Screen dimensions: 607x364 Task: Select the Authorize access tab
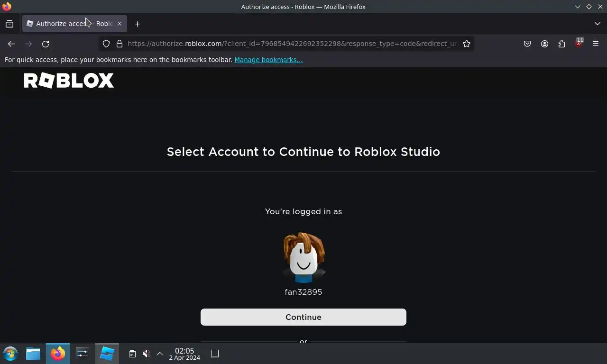coord(74,24)
